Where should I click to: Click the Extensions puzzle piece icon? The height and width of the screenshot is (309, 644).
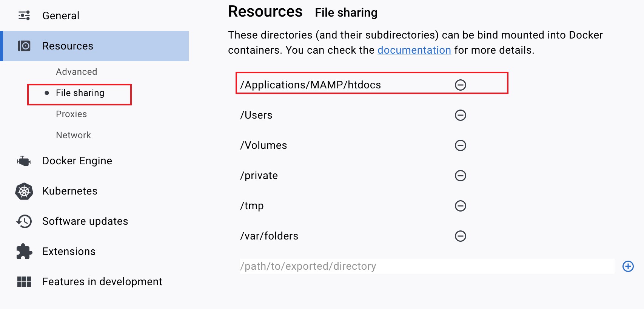click(x=24, y=252)
